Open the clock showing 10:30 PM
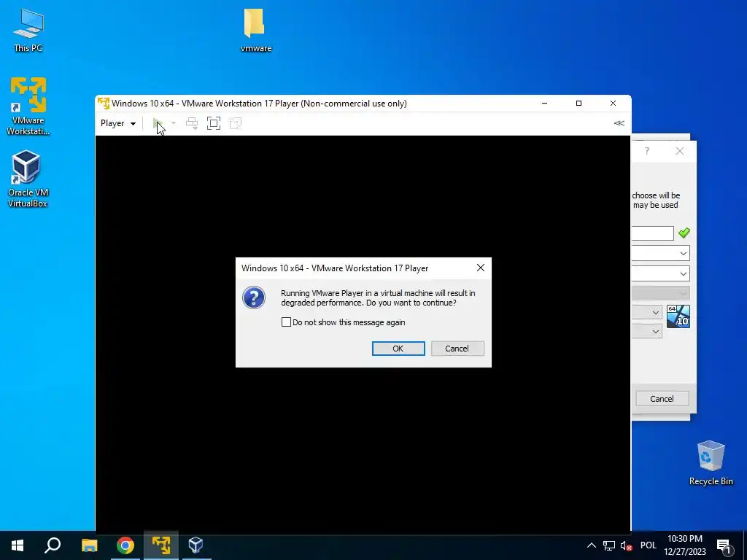This screenshot has width=747, height=560. click(x=684, y=545)
